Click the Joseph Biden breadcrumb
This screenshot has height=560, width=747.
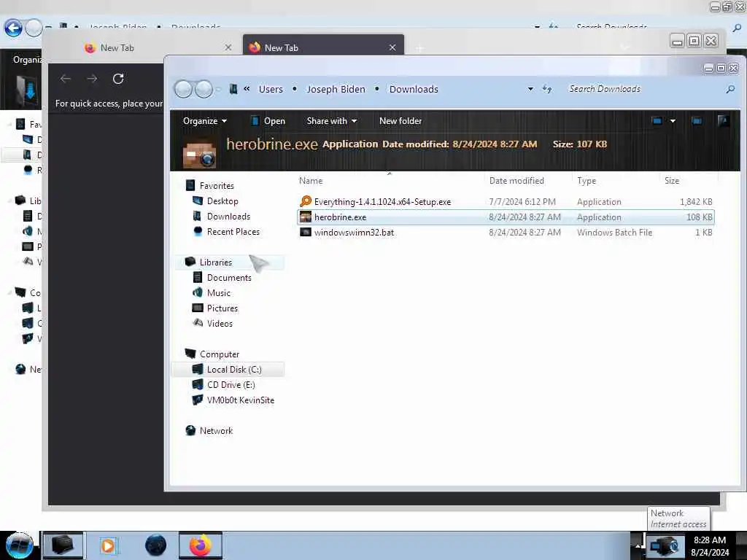(x=336, y=89)
